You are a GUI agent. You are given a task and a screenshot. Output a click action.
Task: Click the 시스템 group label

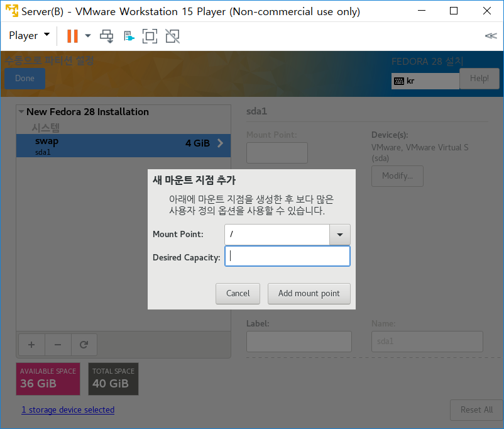[46, 128]
